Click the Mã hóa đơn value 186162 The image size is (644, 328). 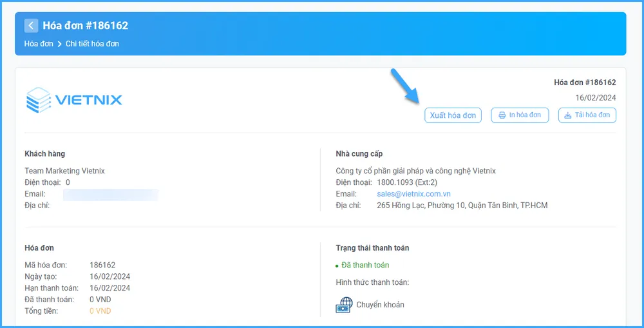point(102,265)
